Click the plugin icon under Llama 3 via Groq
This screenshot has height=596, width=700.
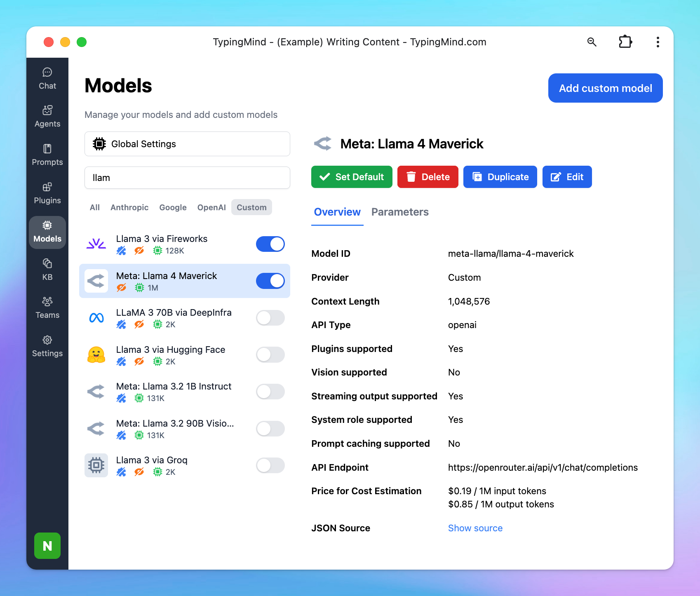coord(121,472)
